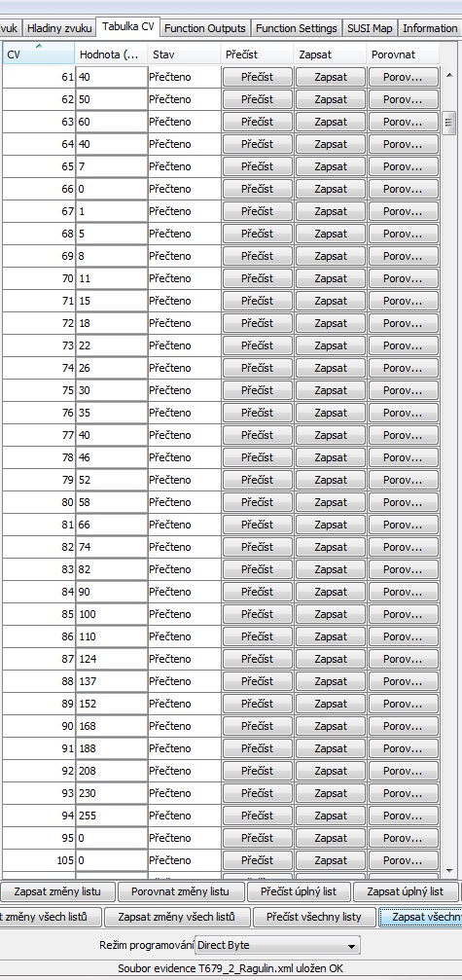Open Režim programování Direct Byte dropdown

coord(278,945)
